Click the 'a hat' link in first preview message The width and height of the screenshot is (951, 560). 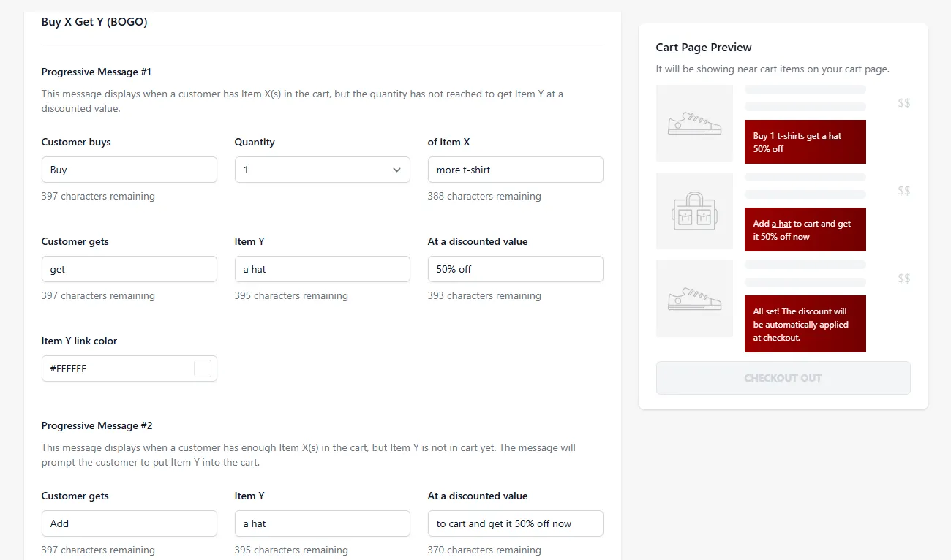pos(831,136)
